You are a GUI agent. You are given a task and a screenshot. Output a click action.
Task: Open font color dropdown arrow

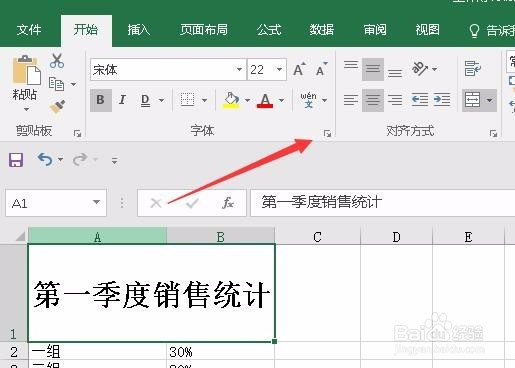[x=281, y=100]
